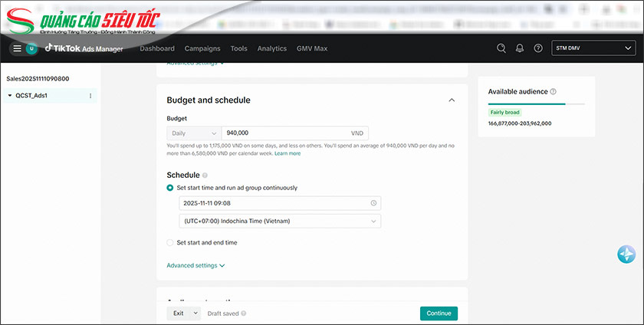Collapse the Budget and schedule section
The width and height of the screenshot is (644, 325).
pos(452,100)
